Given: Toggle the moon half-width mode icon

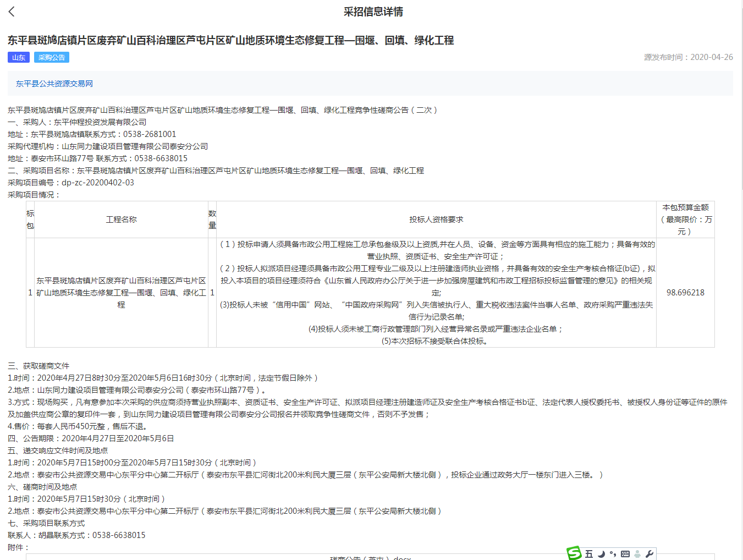Looking at the screenshot, I should coord(601,554).
